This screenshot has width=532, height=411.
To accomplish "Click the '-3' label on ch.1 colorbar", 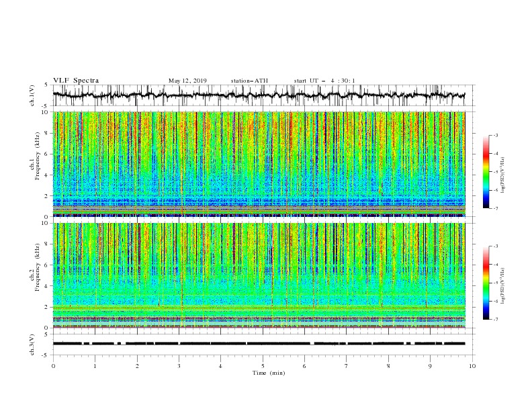I will pos(495,135).
